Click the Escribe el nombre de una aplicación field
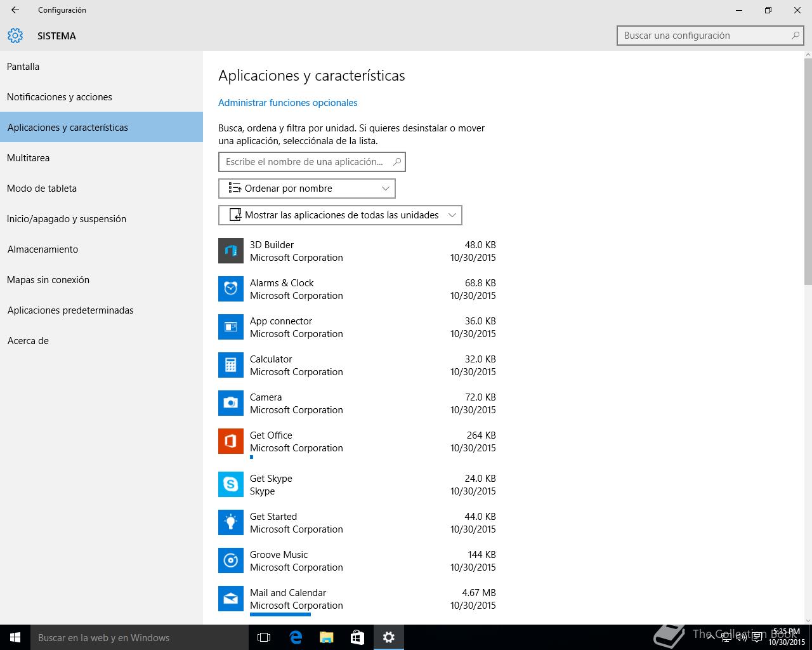This screenshot has width=812, height=650. tap(312, 162)
